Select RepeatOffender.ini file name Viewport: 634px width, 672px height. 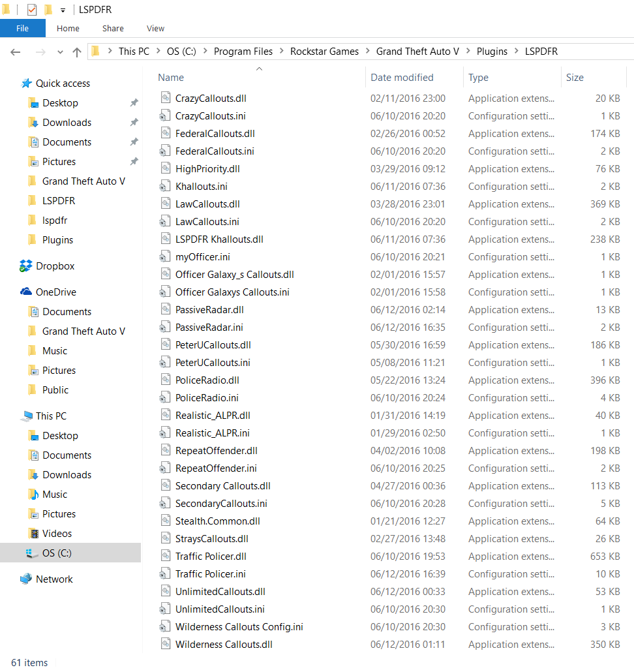click(x=217, y=468)
